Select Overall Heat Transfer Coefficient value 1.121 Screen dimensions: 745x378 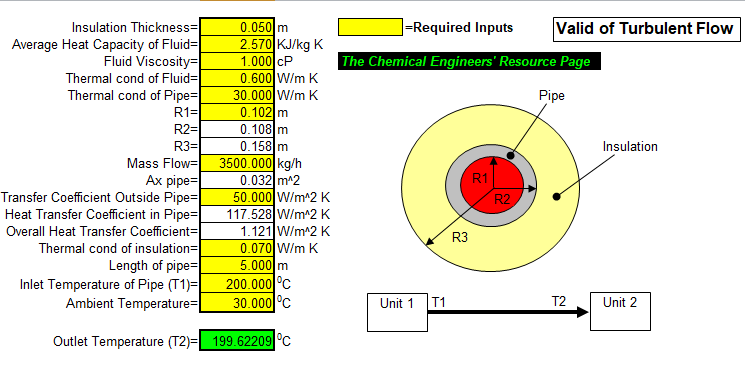[x=237, y=232]
